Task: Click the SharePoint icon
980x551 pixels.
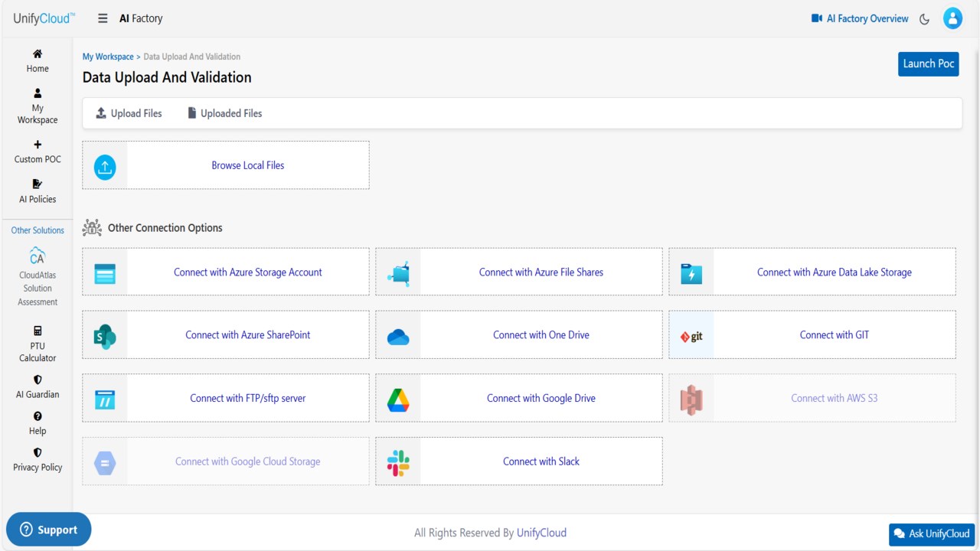Action: tap(105, 335)
